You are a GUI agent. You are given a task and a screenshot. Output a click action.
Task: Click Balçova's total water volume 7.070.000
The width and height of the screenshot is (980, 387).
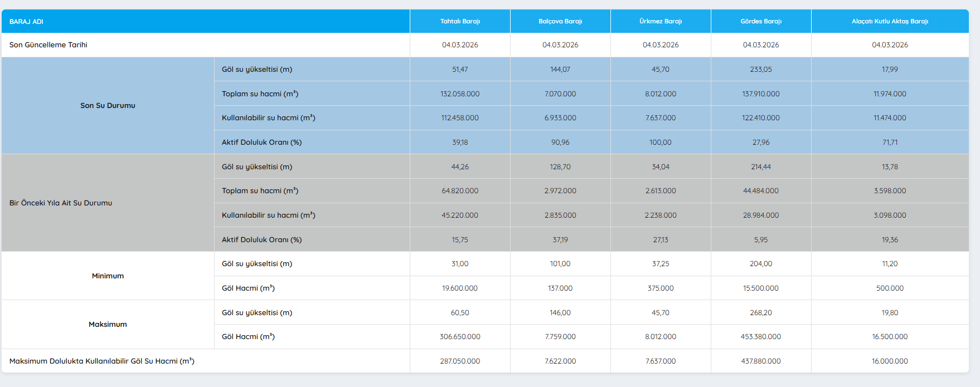click(x=560, y=94)
